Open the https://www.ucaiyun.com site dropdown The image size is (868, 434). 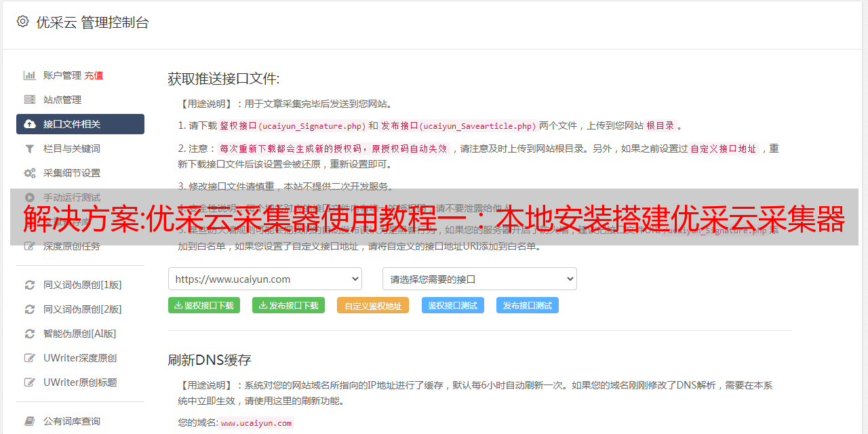coord(265,279)
